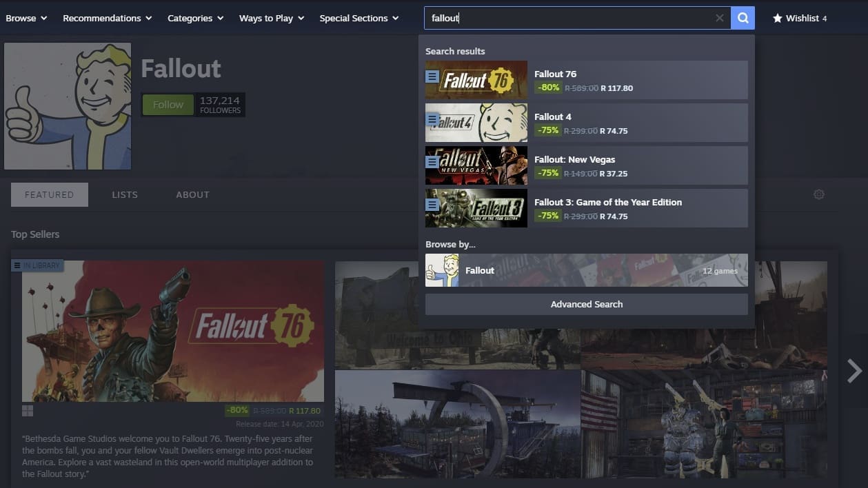The width and height of the screenshot is (868, 488).
Task: Click the library list icon on Fallout 4 result
Action: click(x=432, y=119)
